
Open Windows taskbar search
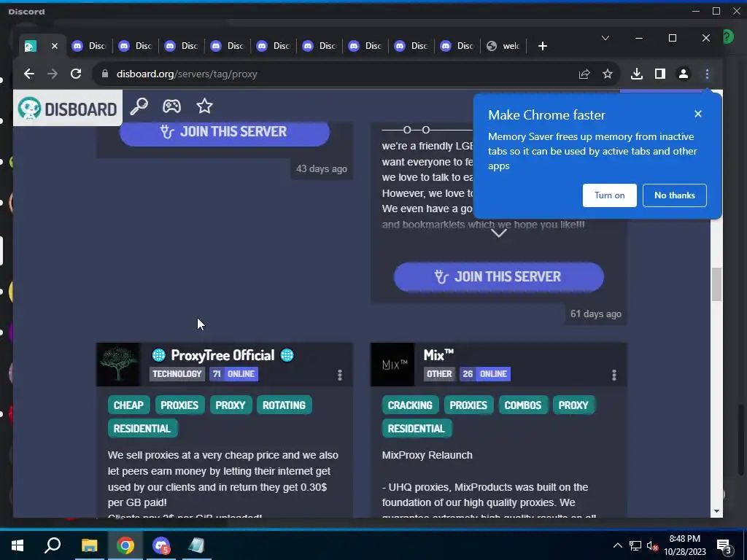(53, 545)
